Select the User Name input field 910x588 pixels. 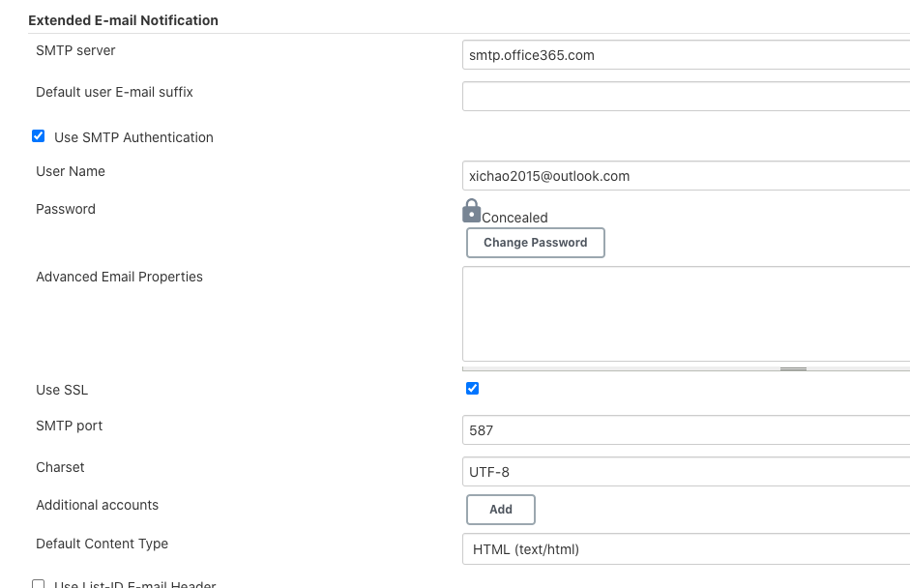tap(686, 176)
